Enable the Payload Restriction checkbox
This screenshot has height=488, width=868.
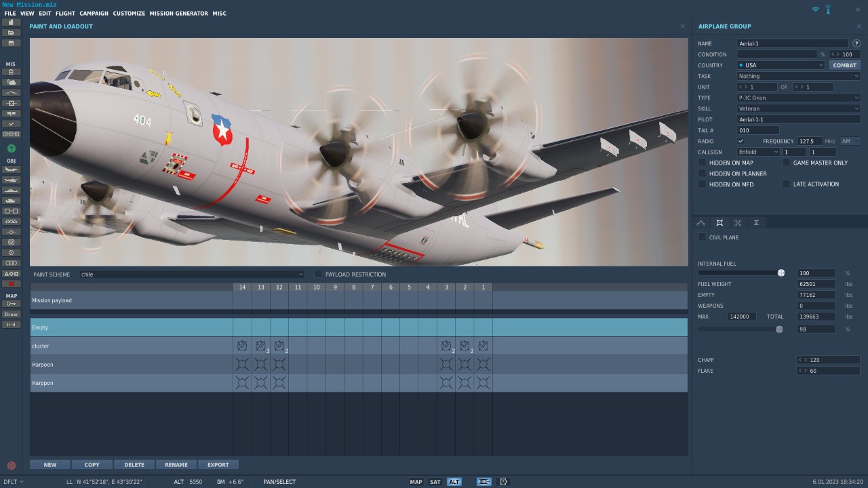click(x=318, y=274)
